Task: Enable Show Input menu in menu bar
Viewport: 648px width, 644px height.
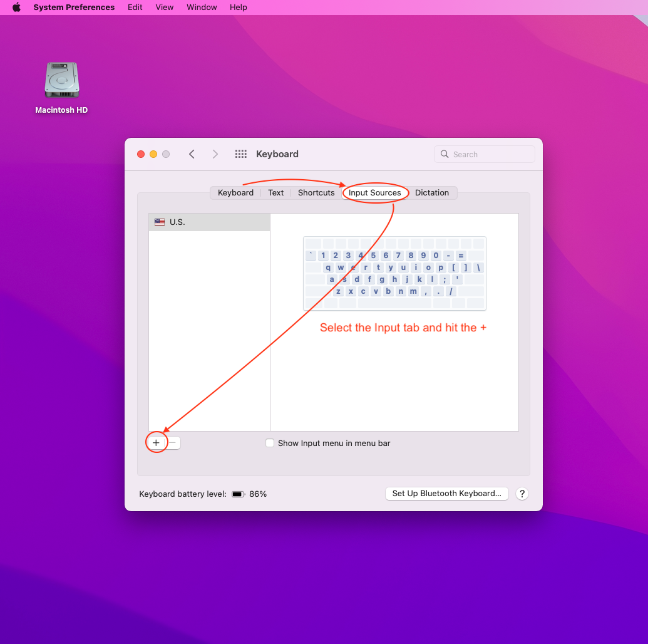Action: point(270,444)
